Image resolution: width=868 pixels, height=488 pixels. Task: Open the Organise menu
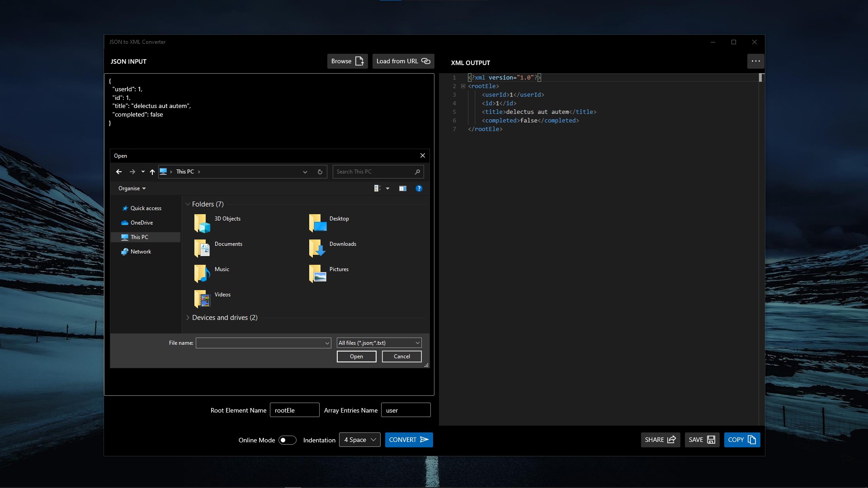[132, 188]
